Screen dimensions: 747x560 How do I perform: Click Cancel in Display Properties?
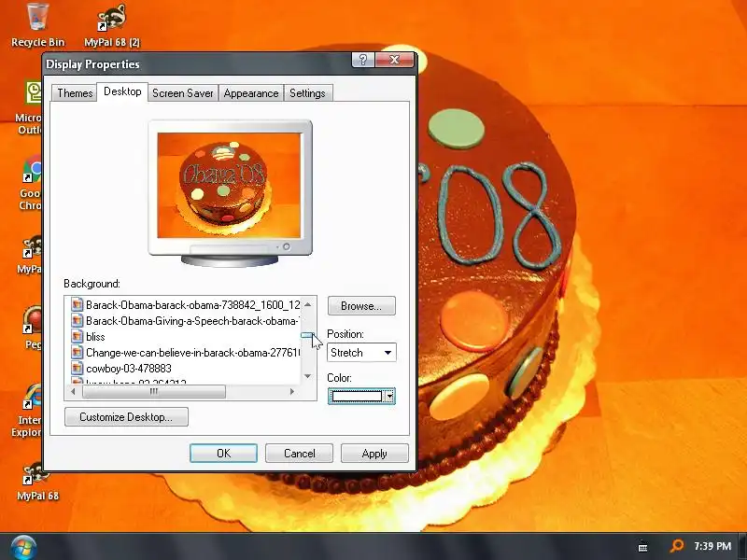click(299, 453)
